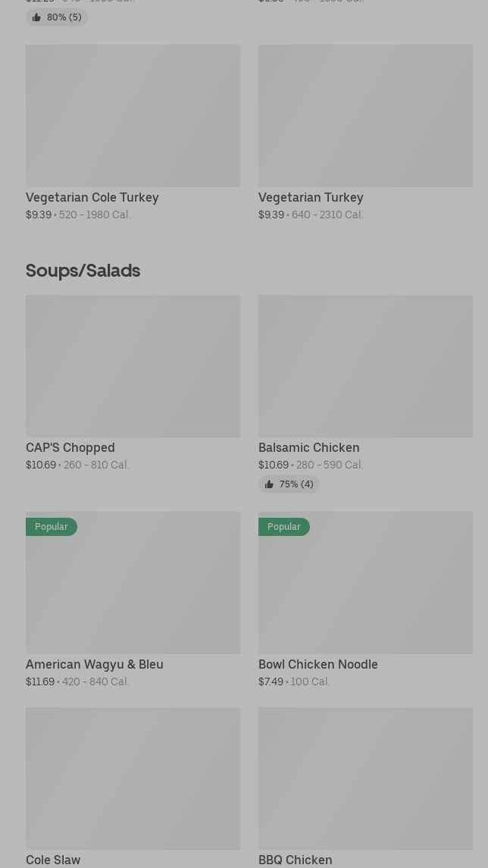The height and width of the screenshot is (868, 488).
Task: Click the thumbs-up icon showing 80% rating
Action: click(37, 17)
